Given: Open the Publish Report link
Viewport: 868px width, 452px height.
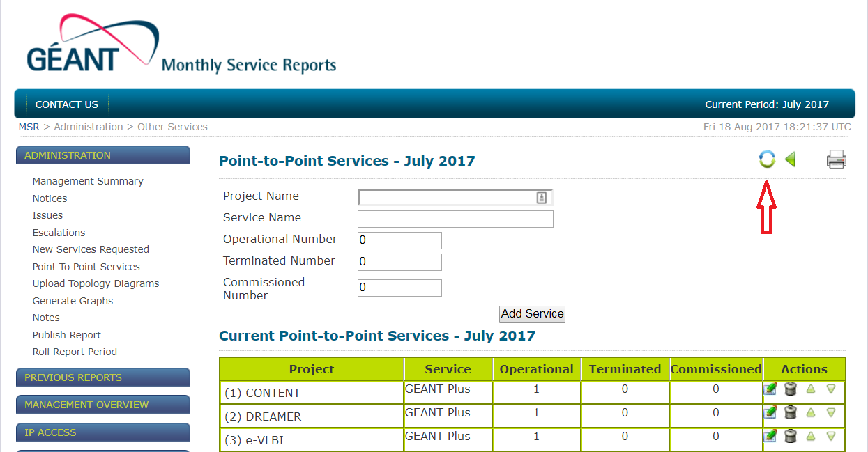Looking at the screenshot, I should point(67,335).
